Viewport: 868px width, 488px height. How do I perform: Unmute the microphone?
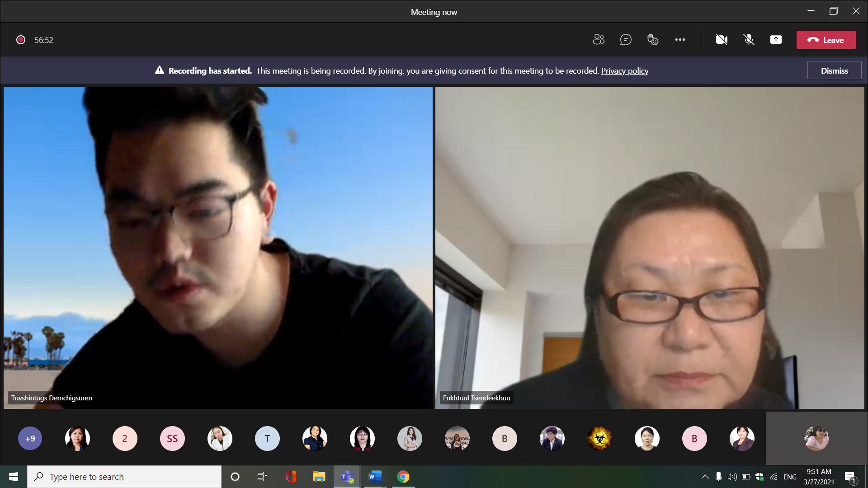(x=749, y=40)
